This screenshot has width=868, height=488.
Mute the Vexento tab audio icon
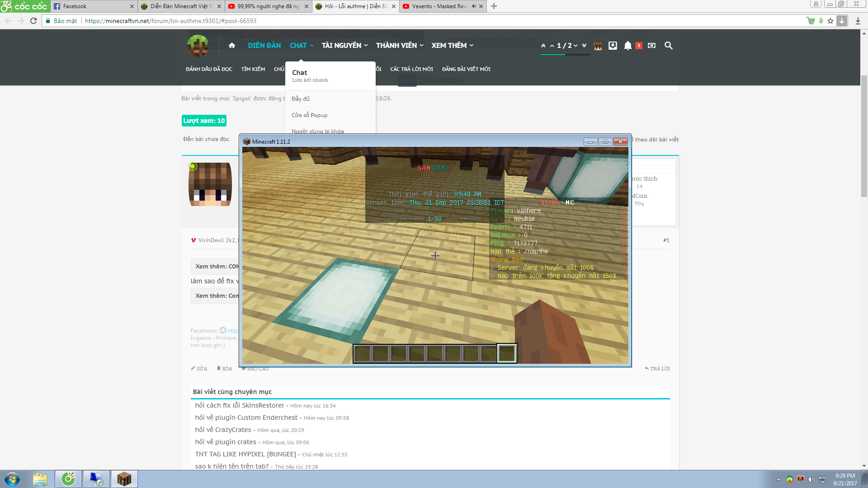pyautogui.click(x=473, y=6)
